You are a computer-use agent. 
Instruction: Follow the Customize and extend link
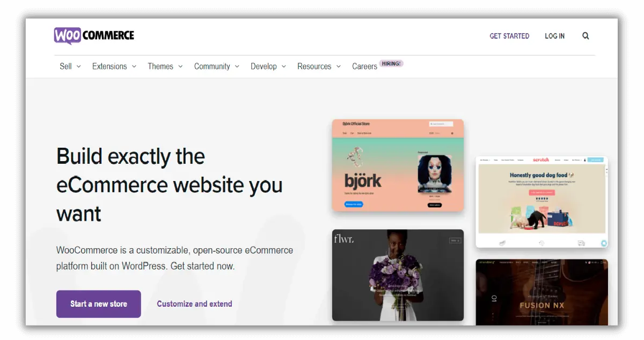click(x=194, y=304)
